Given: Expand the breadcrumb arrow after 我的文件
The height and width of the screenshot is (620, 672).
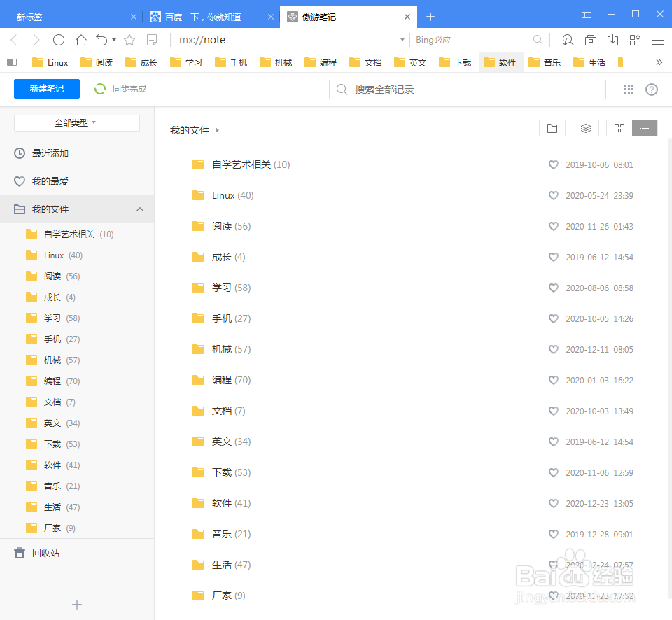Looking at the screenshot, I should (217, 130).
